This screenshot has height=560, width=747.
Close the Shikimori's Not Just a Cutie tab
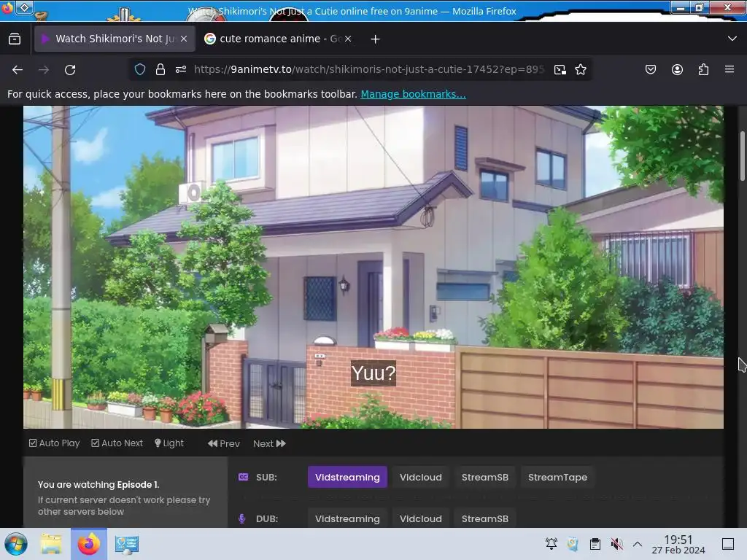click(184, 39)
